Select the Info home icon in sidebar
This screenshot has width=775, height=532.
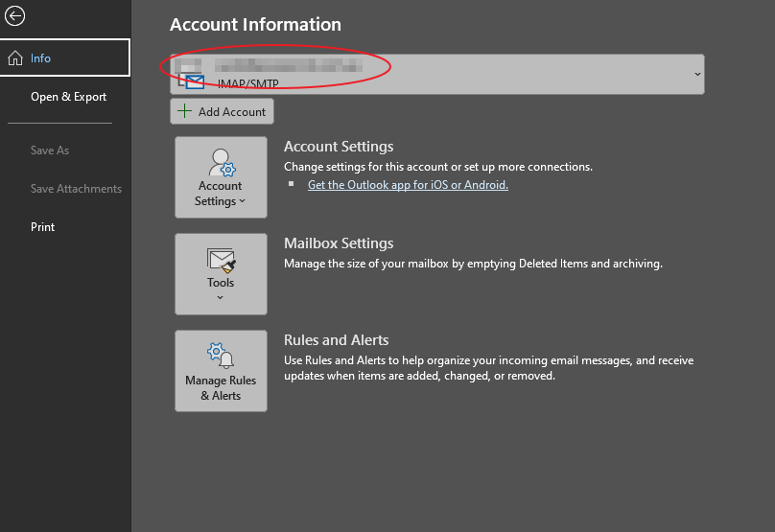pyautogui.click(x=15, y=58)
